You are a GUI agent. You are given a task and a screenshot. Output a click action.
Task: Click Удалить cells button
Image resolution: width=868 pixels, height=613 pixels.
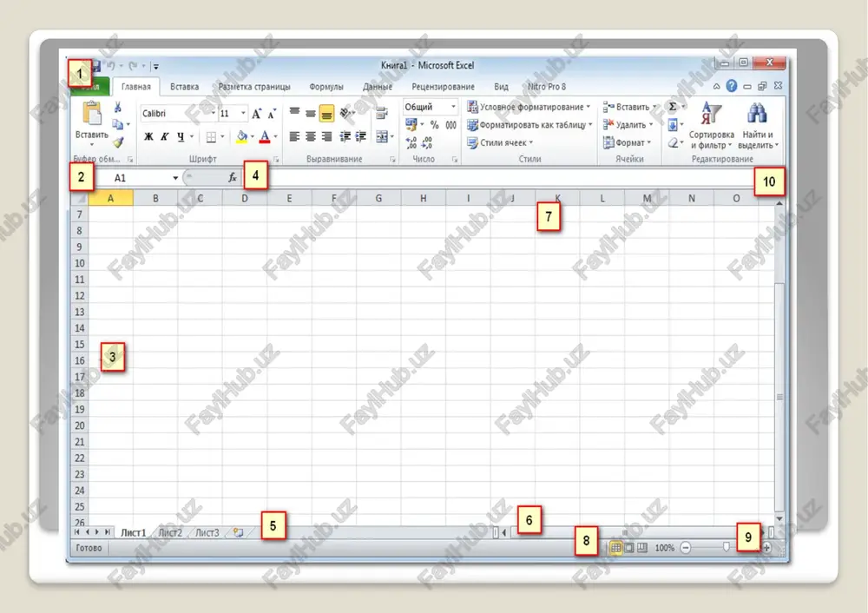[x=628, y=124]
